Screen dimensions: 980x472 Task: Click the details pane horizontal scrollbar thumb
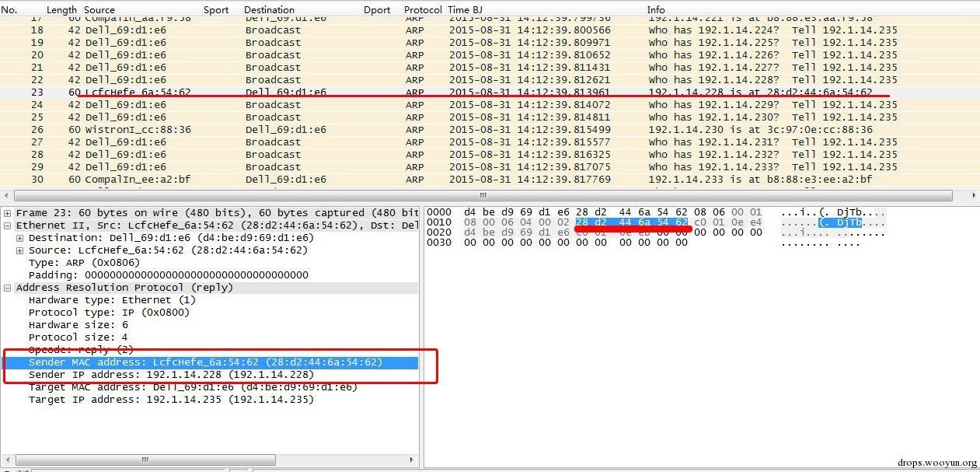click(145, 460)
